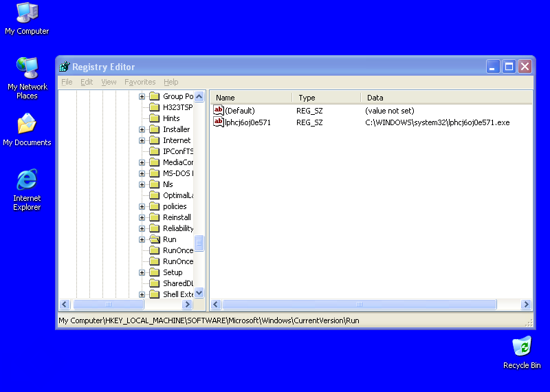Click the Registry Editor title bar icon
The height and width of the screenshot is (392, 550).
point(65,66)
